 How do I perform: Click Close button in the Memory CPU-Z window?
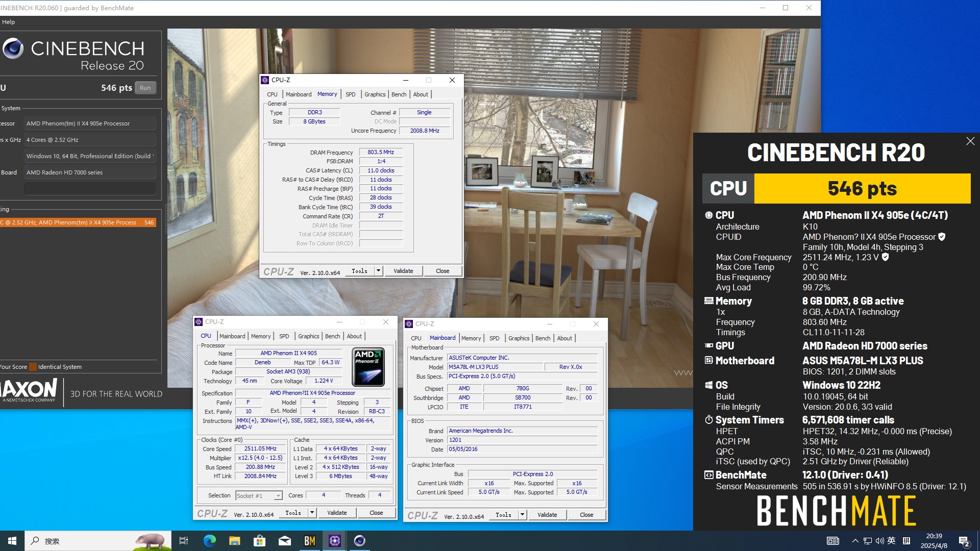click(x=443, y=271)
